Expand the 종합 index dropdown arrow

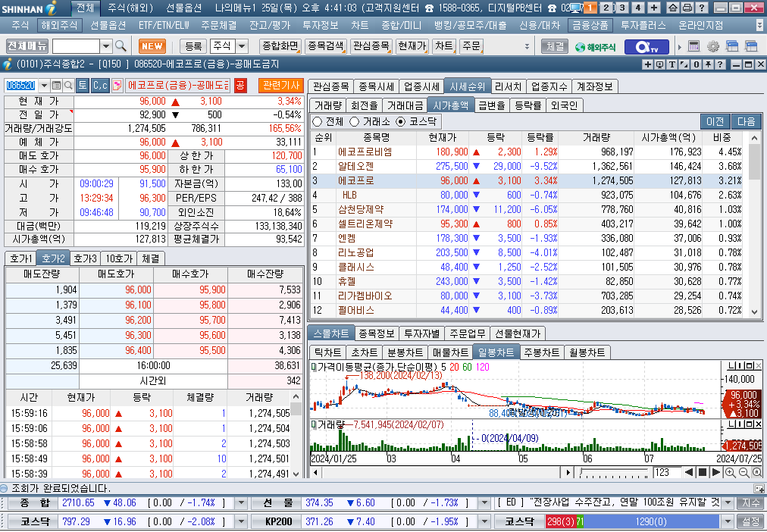pos(241,502)
